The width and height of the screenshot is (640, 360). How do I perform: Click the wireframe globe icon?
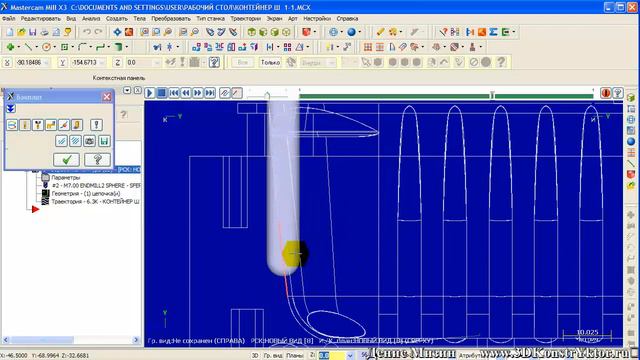pyautogui.click(x=333, y=32)
